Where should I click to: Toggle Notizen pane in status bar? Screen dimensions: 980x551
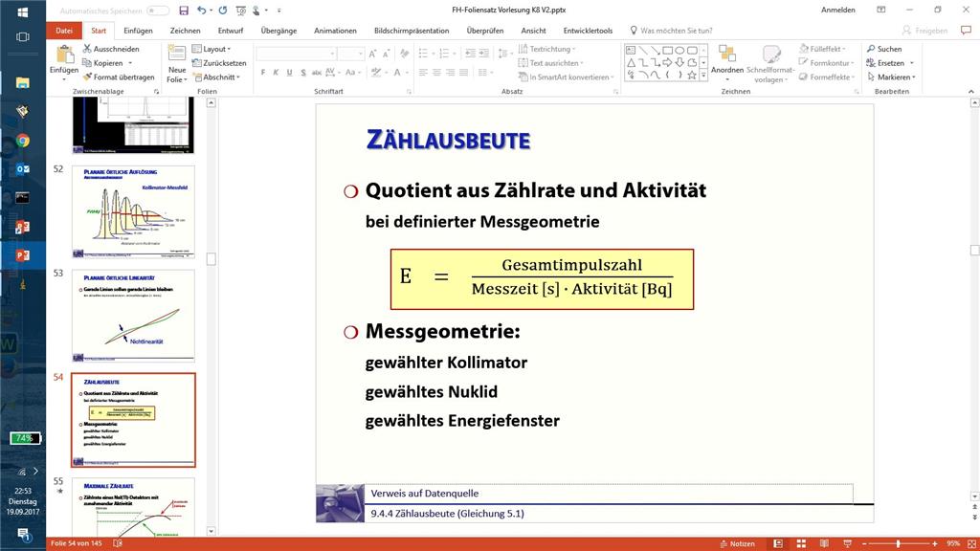point(737,543)
